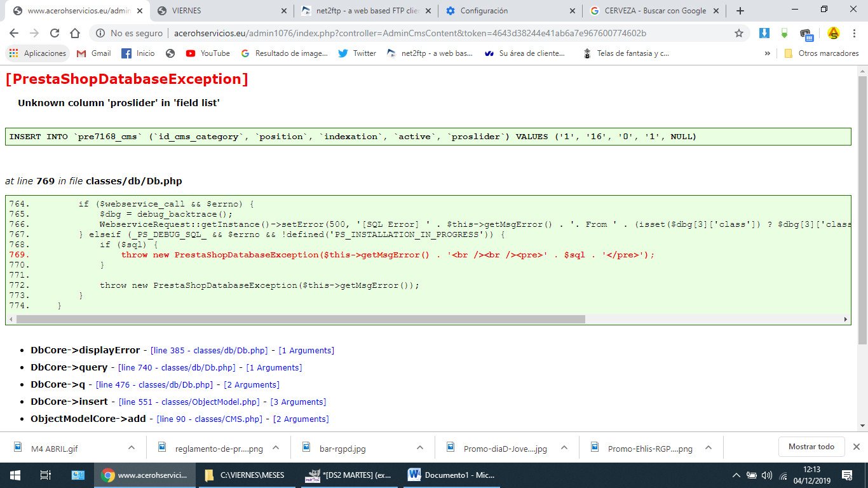Viewport: 868px width, 488px height.
Task: Open the yellow AS profile avatar
Action: click(834, 33)
